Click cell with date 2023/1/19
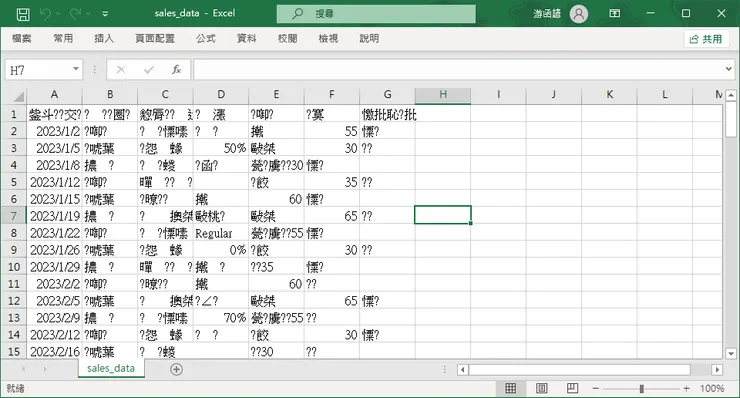 (x=54, y=216)
